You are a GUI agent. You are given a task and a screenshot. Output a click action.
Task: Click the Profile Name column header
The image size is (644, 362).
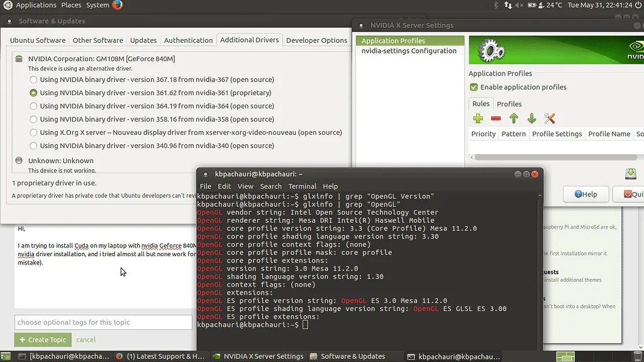click(x=609, y=133)
